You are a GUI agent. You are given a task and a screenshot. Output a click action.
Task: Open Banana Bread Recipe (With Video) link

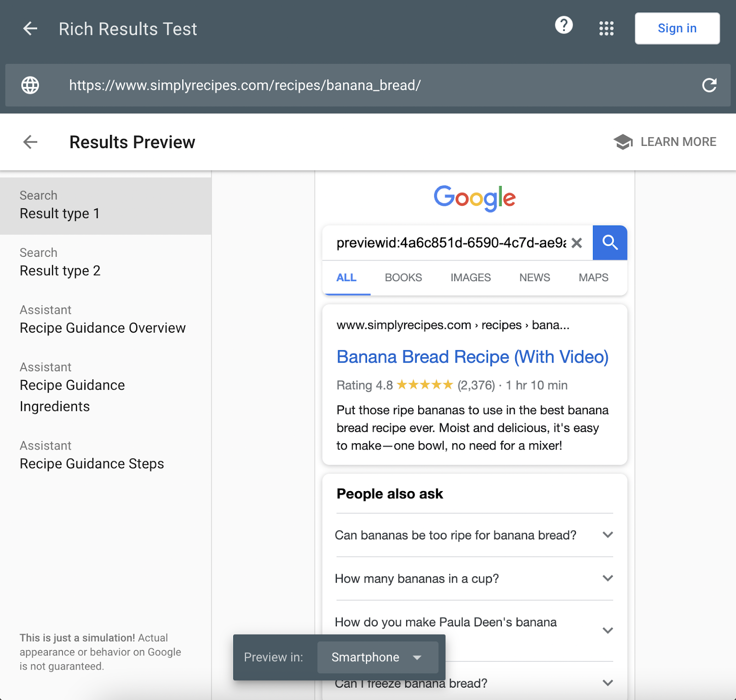(x=472, y=357)
